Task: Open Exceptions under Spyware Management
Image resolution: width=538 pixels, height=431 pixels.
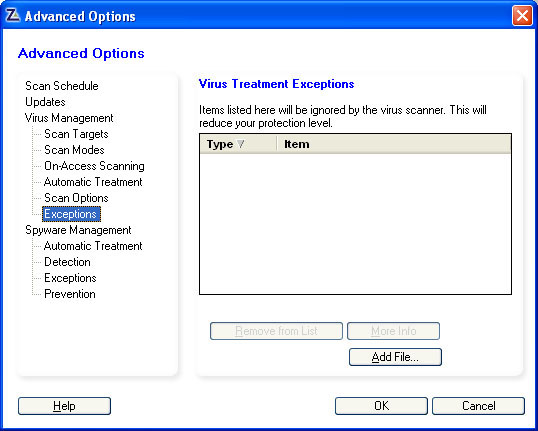Action: tap(70, 278)
